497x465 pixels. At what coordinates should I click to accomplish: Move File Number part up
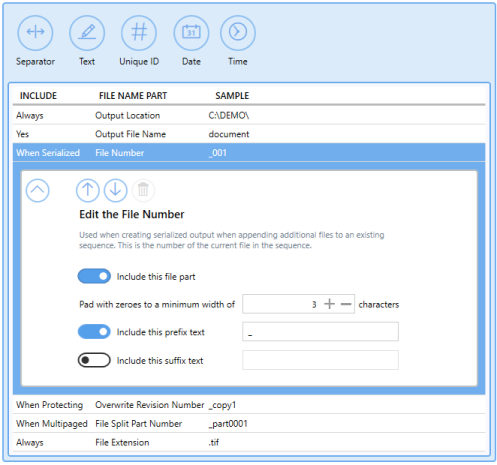click(x=88, y=190)
